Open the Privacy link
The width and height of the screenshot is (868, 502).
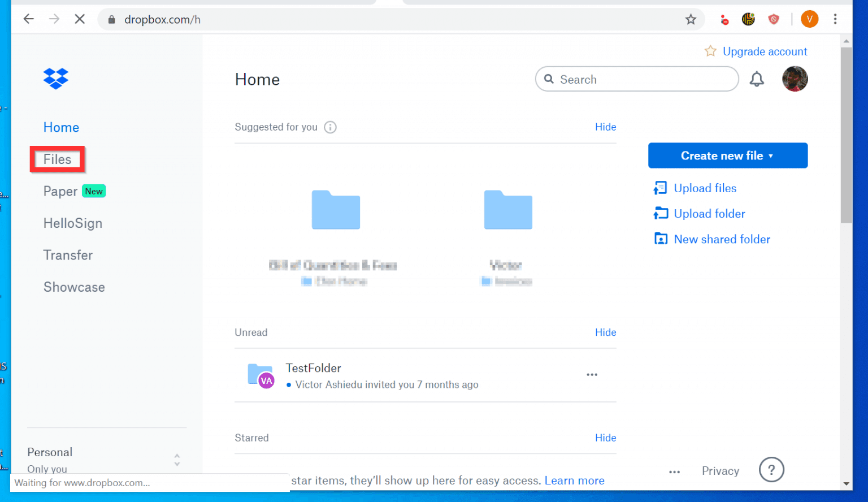[721, 471]
